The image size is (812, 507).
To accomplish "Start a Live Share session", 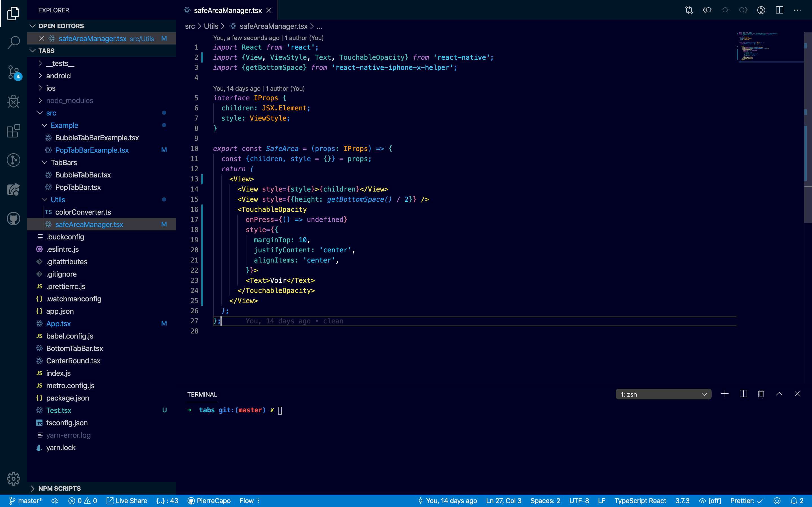I will coord(127,501).
